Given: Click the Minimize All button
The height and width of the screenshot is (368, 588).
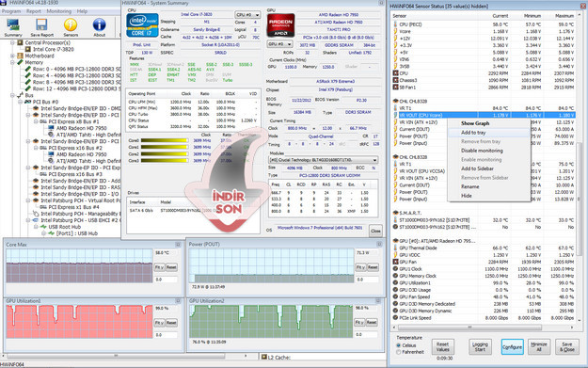Looking at the screenshot, I should 539,346.
